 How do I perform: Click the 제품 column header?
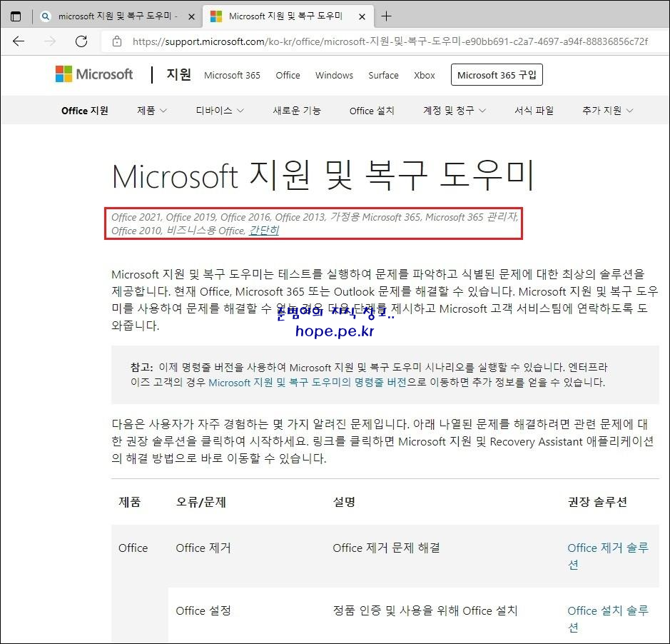[x=129, y=502]
